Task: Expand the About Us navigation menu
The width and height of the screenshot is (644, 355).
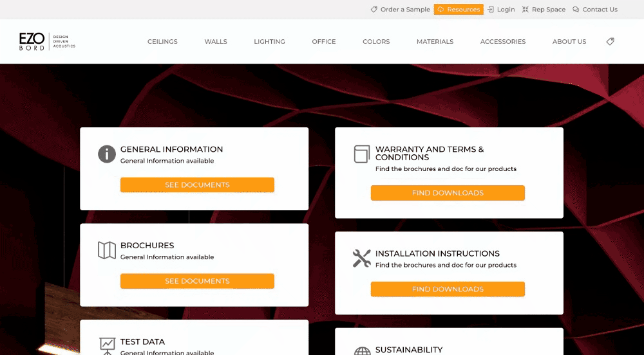Action: [x=569, y=42]
